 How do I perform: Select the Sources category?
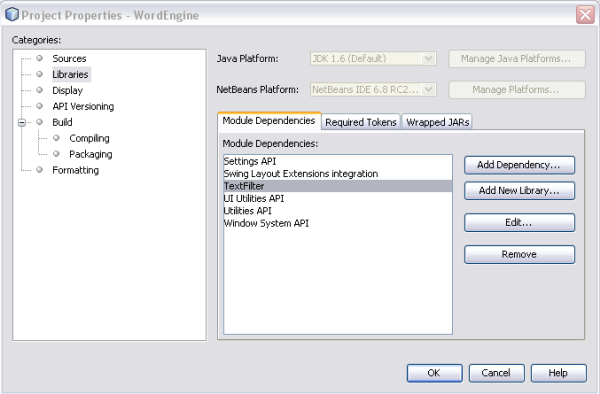pyautogui.click(x=69, y=59)
